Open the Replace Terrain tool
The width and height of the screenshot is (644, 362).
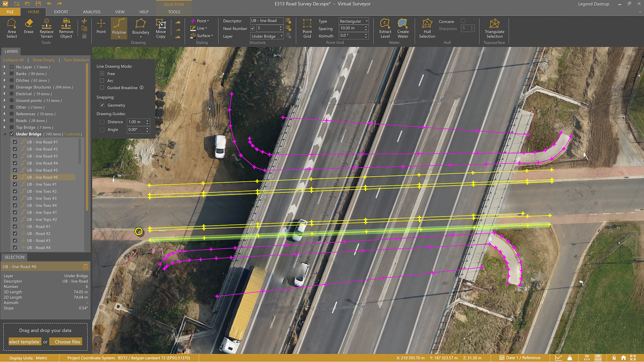(46, 28)
